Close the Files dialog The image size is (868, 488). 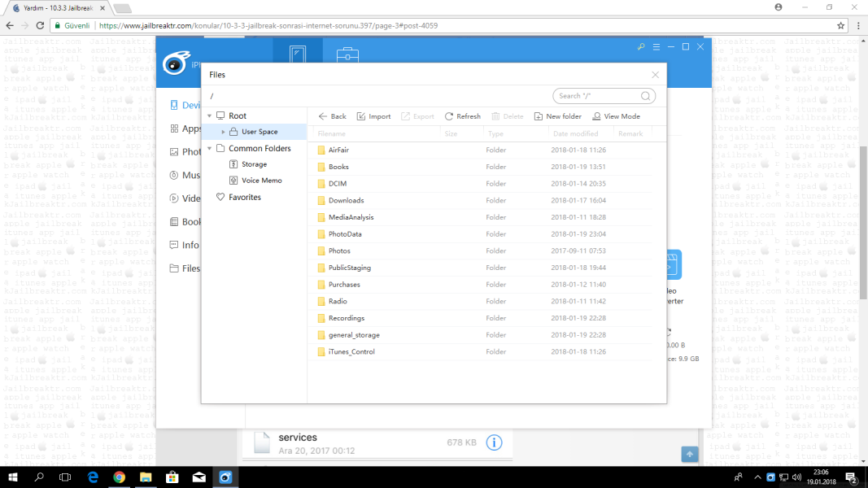click(655, 75)
